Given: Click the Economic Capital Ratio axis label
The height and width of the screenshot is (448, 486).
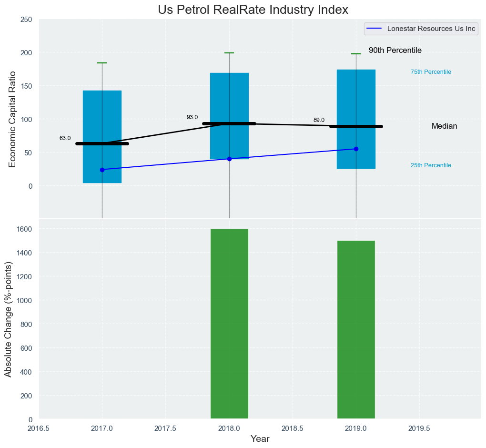Looking at the screenshot, I should [x=13, y=119].
